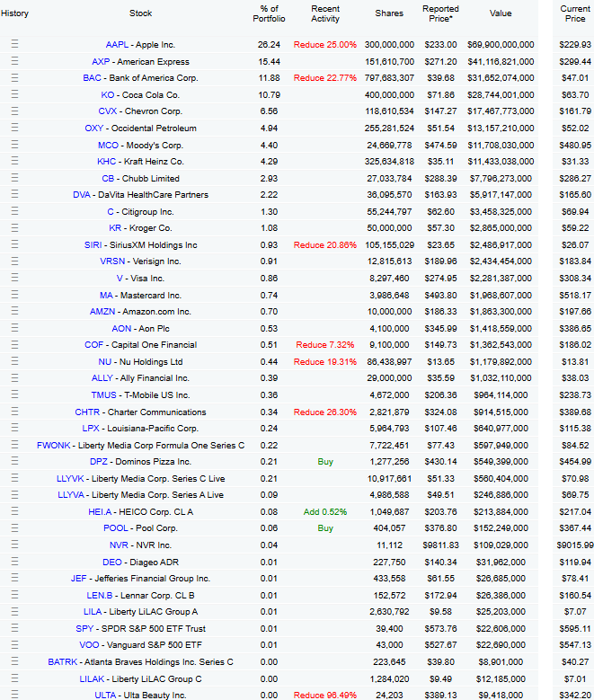The width and height of the screenshot is (594, 700).
Task: Open history icon for ULTA row
Action: (14, 695)
